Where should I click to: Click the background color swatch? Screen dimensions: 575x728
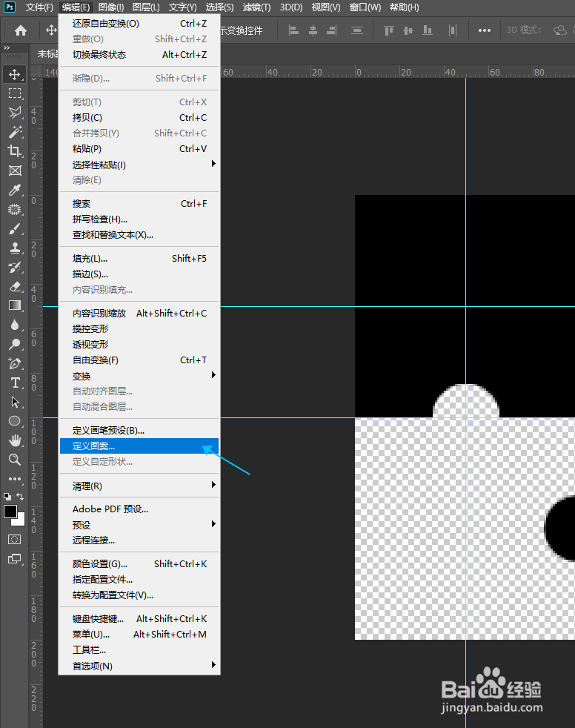(x=21, y=522)
